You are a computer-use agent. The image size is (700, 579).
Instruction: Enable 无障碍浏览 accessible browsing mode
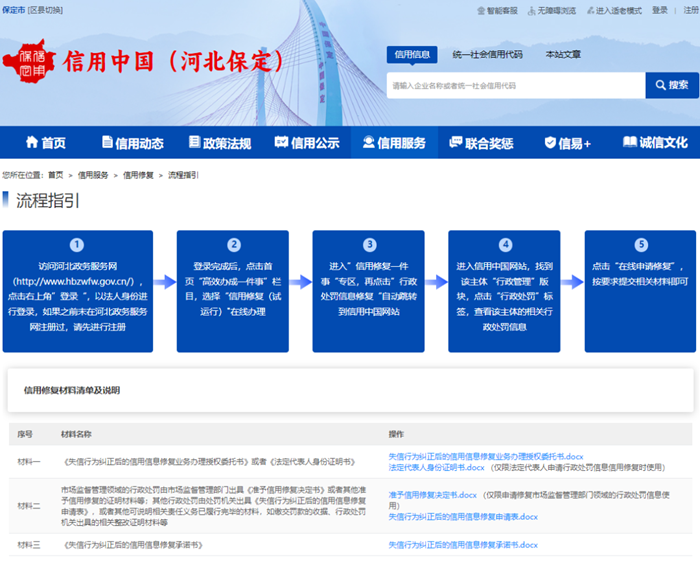[551, 10]
